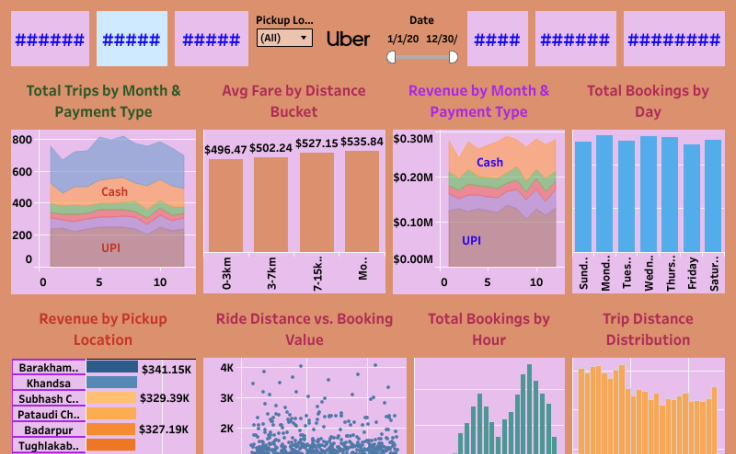Click the Cash label in Total Trips chart
This screenshot has width=736, height=454.
click(114, 191)
